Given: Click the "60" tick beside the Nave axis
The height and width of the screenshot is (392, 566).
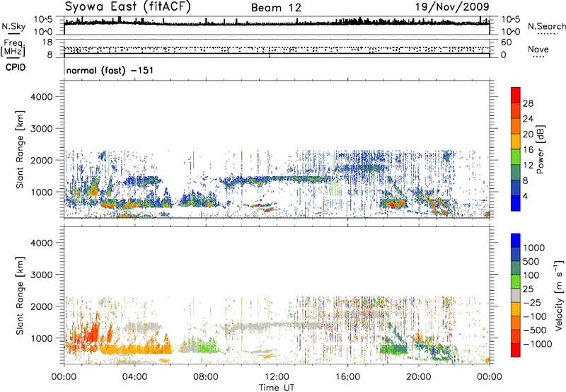Looking at the screenshot, I should coord(506,42).
